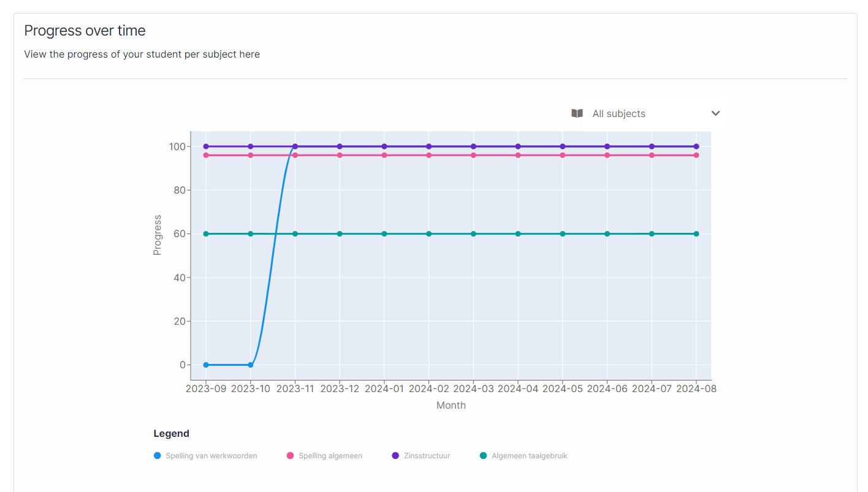
Task: Toggle Spelling algemeen legend entry
Action: [330, 456]
